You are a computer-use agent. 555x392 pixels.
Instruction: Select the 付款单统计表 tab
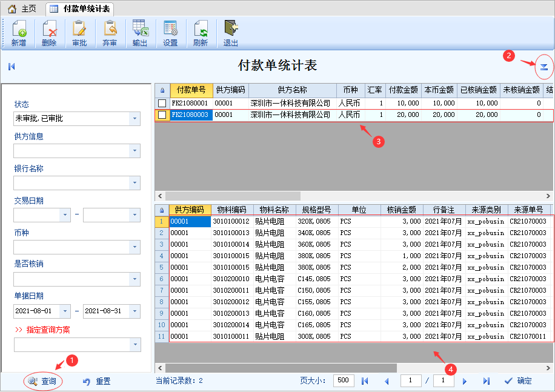(80, 9)
